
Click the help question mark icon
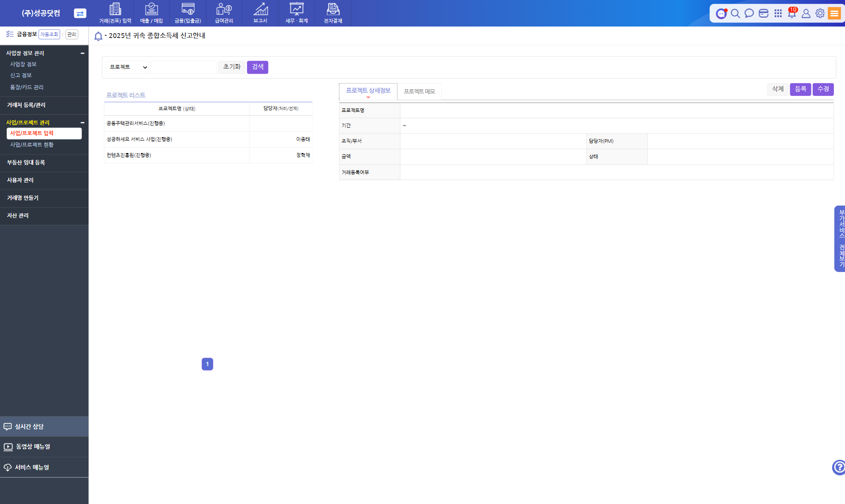838,467
